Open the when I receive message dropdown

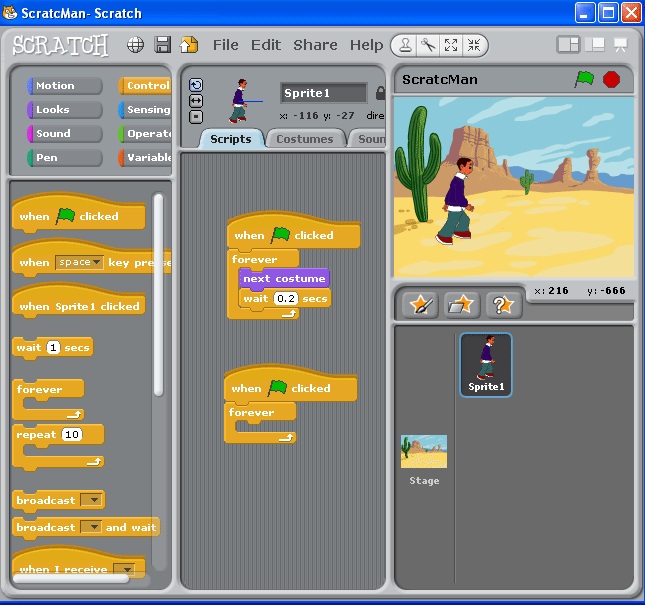[124, 569]
